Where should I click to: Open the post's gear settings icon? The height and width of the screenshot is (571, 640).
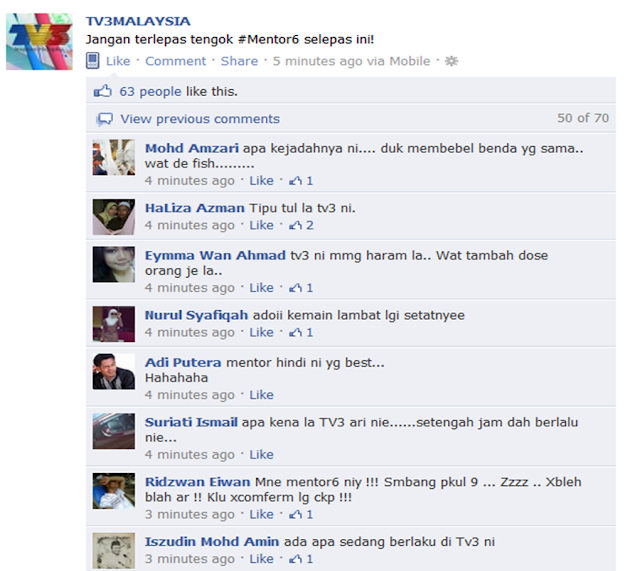(x=451, y=61)
